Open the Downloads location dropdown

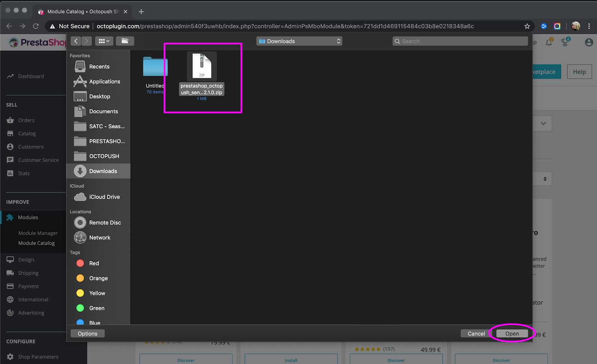coord(299,41)
